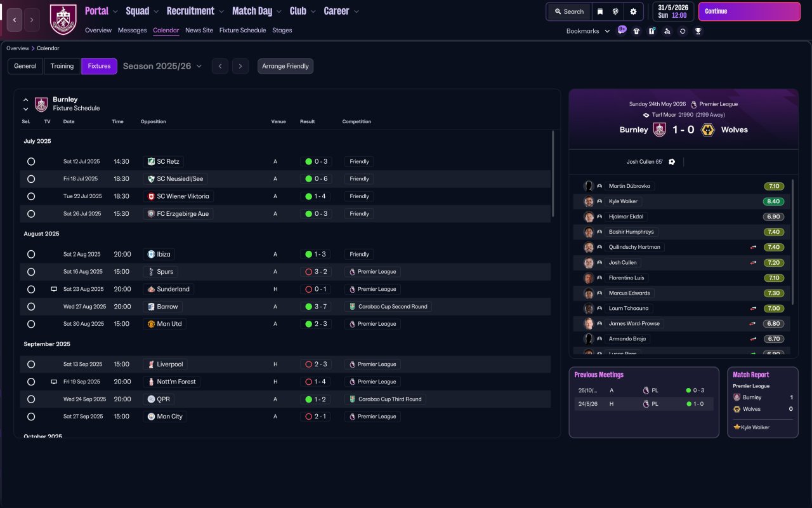This screenshot has height=508, width=812.
Task: Click the fixtures list vertical scrollbar
Action: pyautogui.click(x=553, y=173)
